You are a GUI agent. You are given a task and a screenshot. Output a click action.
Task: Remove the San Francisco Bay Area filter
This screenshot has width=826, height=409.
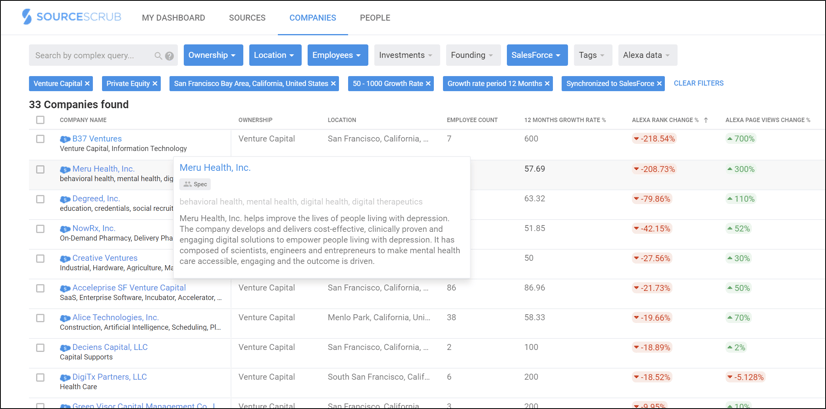[x=333, y=84]
